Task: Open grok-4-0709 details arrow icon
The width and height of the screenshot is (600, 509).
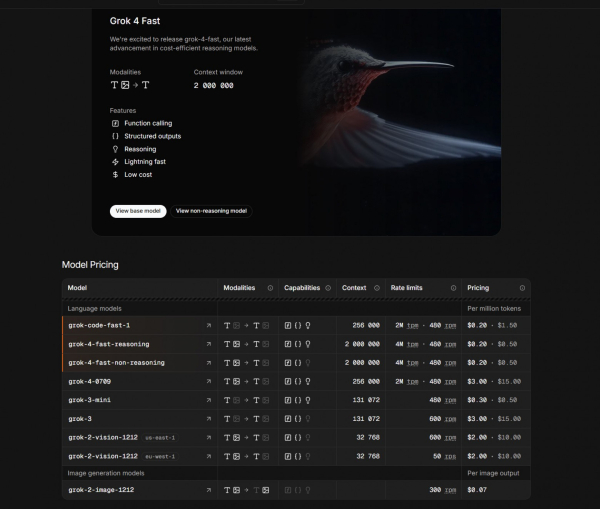Action: coord(209,381)
